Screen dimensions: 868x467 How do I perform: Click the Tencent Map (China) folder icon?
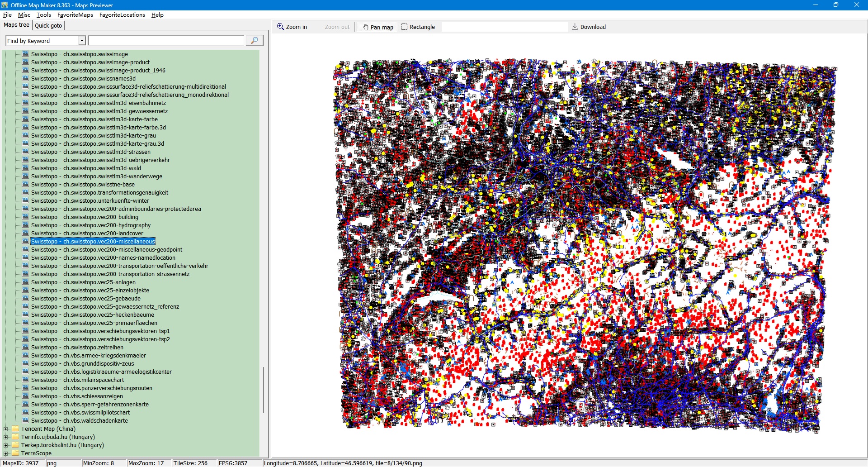click(15, 429)
